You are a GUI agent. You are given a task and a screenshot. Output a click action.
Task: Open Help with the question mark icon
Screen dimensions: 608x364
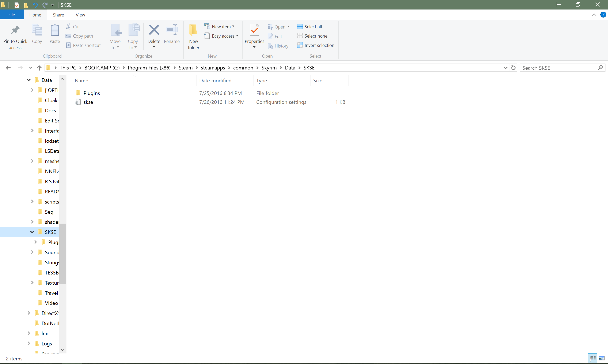603,15
